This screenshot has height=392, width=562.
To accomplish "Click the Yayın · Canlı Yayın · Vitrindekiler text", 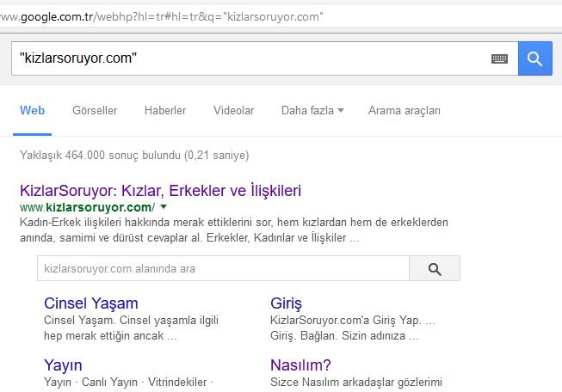I will click(x=128, y=382).
